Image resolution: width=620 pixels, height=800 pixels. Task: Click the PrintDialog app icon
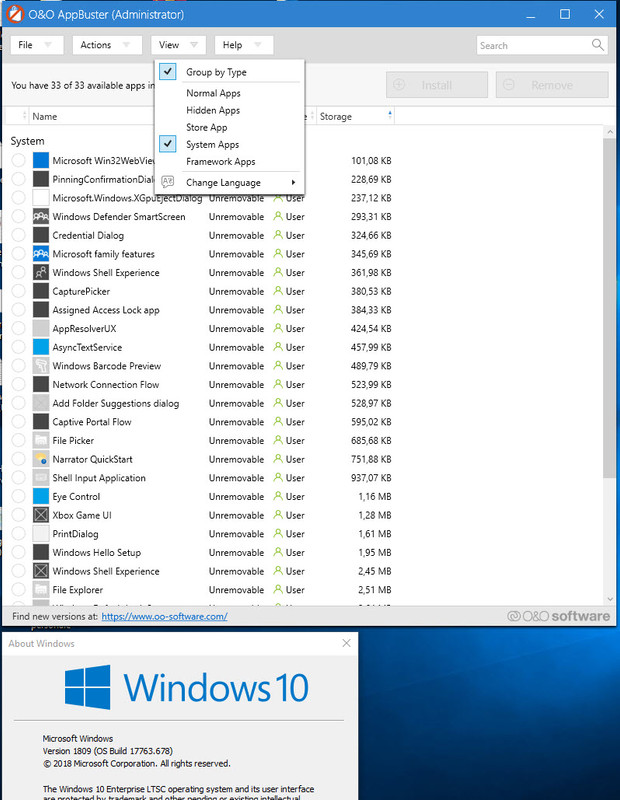tap(41, 534)
